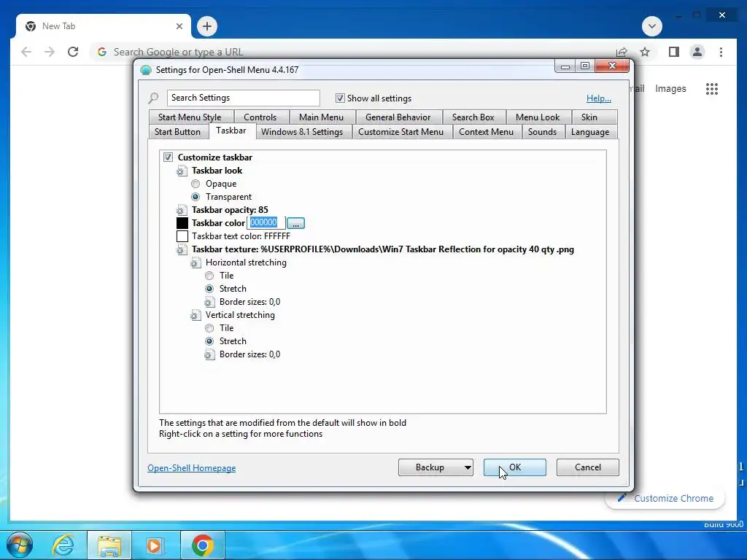The image size is (747, 560).
Task: Toggle the Show all settings checkbox
Action: [340, 98]
